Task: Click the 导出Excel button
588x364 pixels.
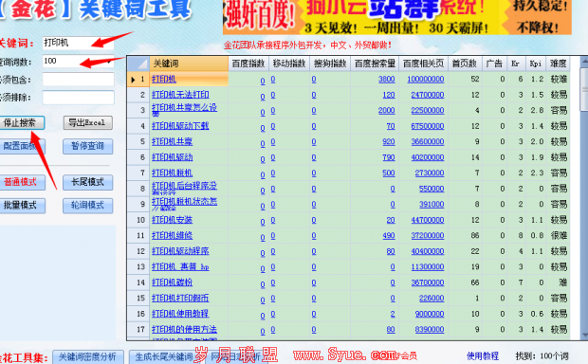Action: [87, 122]
